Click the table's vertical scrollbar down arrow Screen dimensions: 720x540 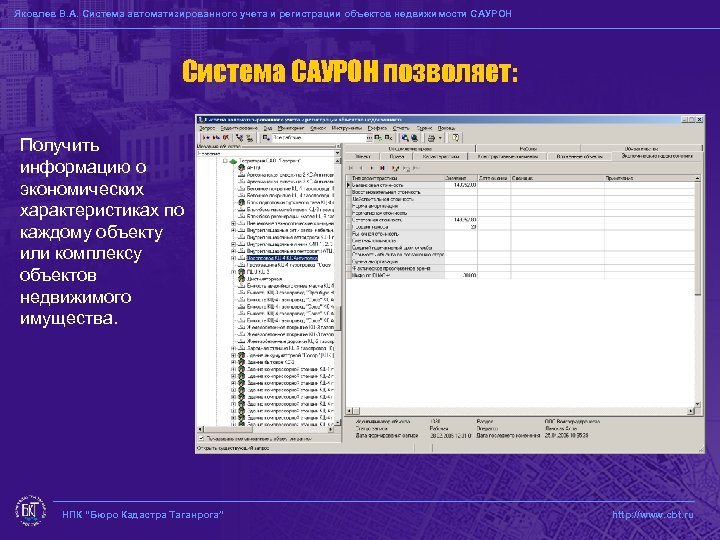coord(698,404)
